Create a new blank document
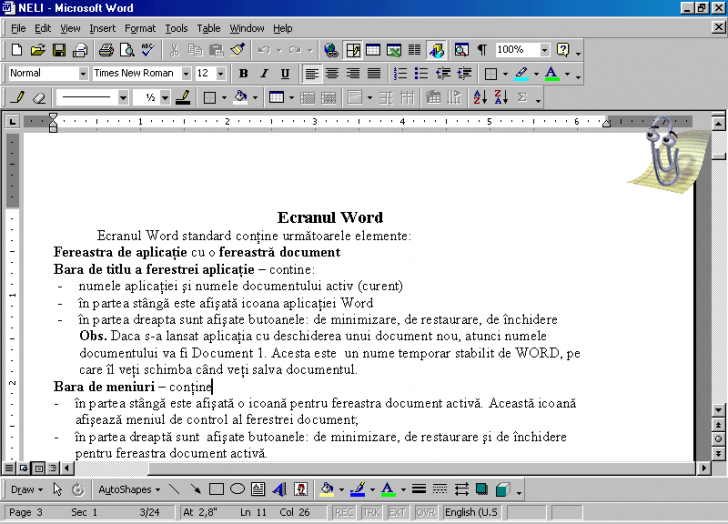This screenshot has height=524, width=728. tap(16, 50)
